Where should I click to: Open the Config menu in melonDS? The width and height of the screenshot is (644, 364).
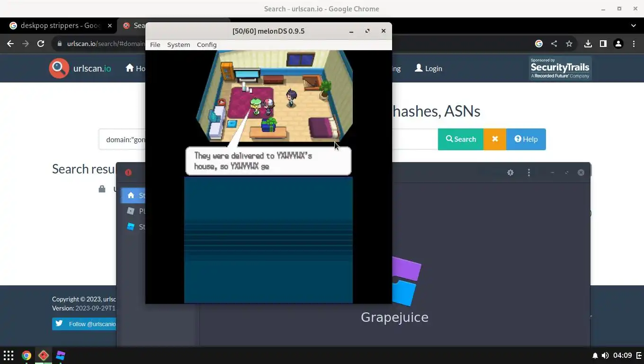[206, 45]
